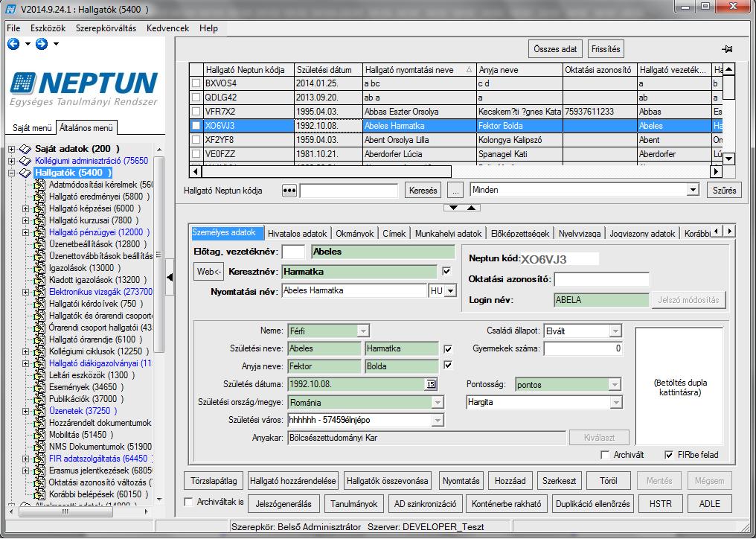The width and height of the screenshot is (756, 539).
Task: Click the left tree's vertical scrollbar thumb
Action: tap(158, 255)
